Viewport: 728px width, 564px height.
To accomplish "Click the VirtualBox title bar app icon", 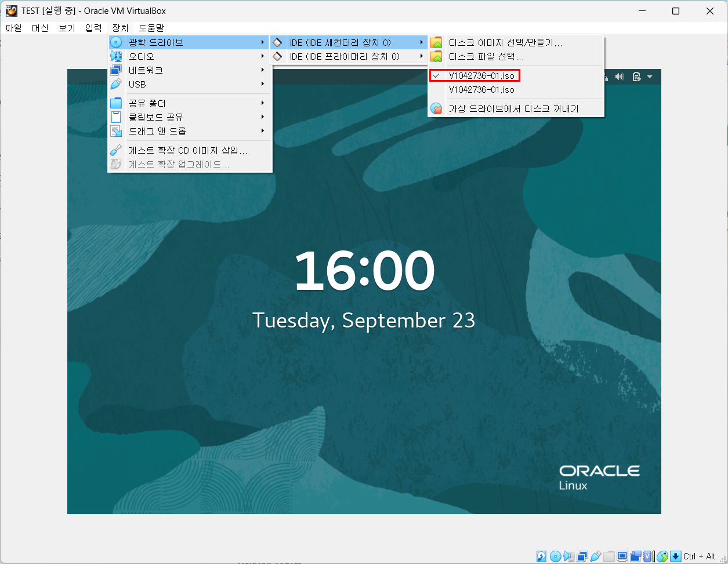I will pos(11,11).
